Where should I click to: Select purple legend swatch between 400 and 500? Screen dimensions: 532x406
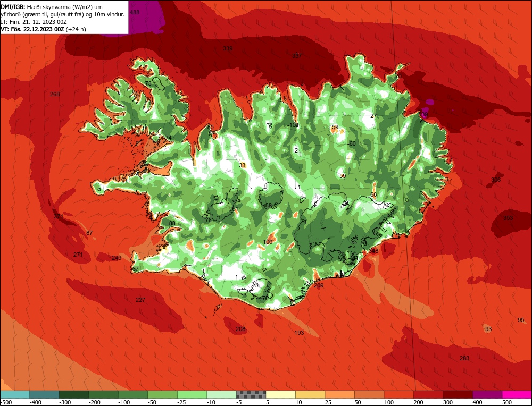[x=487, y=394]
